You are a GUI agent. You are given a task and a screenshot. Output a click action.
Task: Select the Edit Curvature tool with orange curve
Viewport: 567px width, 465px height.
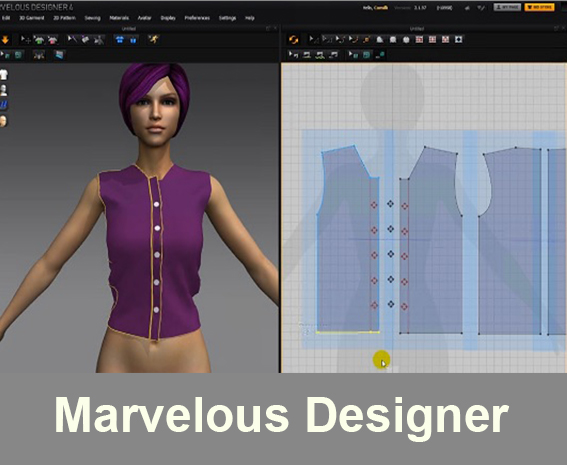353,39
